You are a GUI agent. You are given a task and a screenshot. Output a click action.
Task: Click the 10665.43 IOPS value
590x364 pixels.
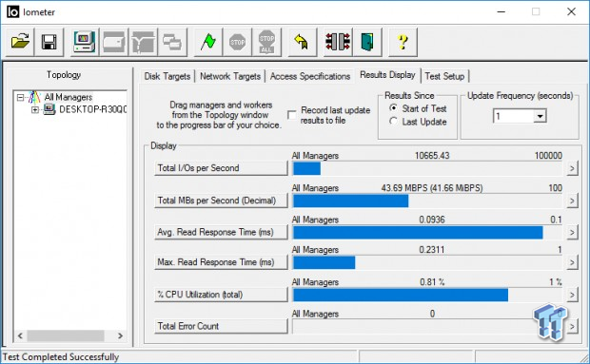coord(432,156)
